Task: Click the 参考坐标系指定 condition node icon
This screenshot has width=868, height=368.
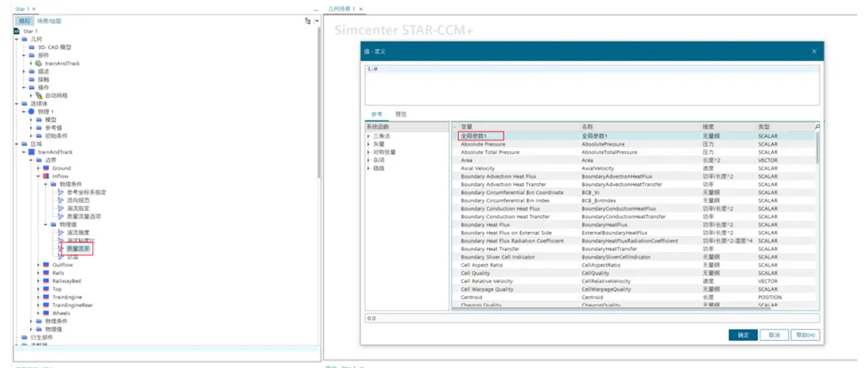Action: click(61, 192)
